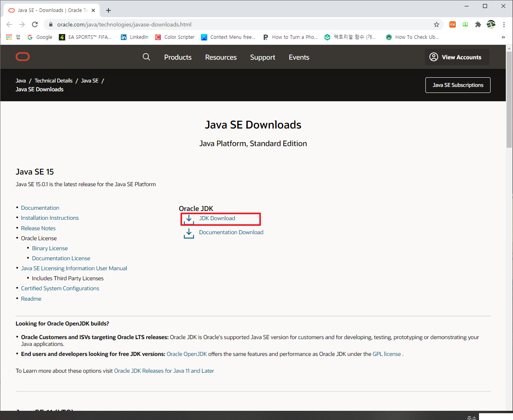This screenshot has width=513, height=420.
Task: Open the How To Check Ub... bookmark
Action: 412,37
